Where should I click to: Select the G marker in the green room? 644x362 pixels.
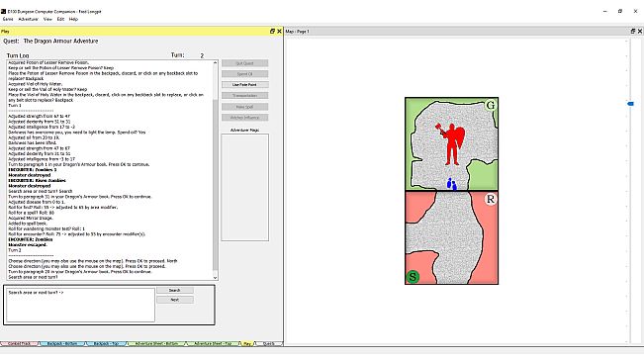point(491,106)
